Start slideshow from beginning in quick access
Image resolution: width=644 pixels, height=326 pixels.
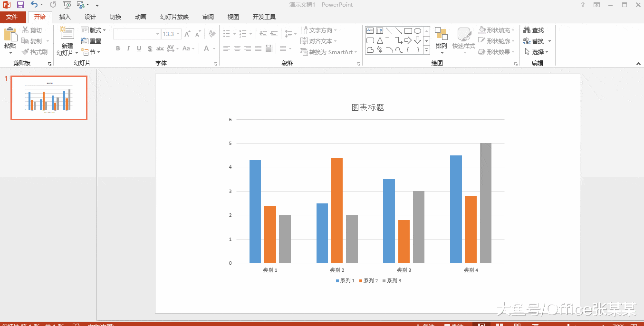(67, 5)
